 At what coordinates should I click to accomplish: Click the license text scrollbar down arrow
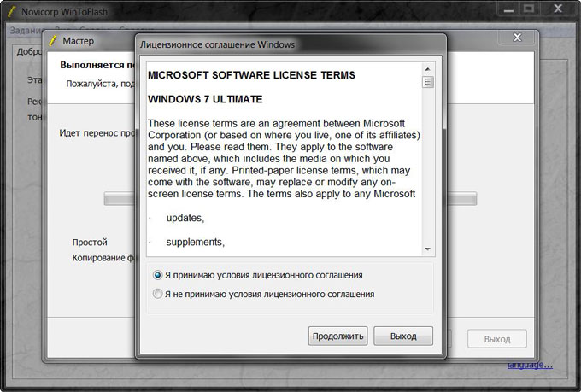click(x=427, y=249)
